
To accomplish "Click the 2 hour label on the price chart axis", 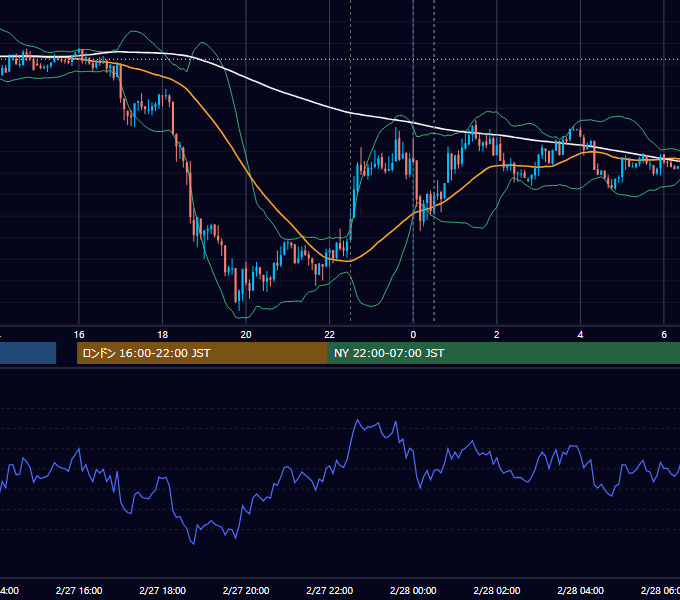I will click(497, 335).
